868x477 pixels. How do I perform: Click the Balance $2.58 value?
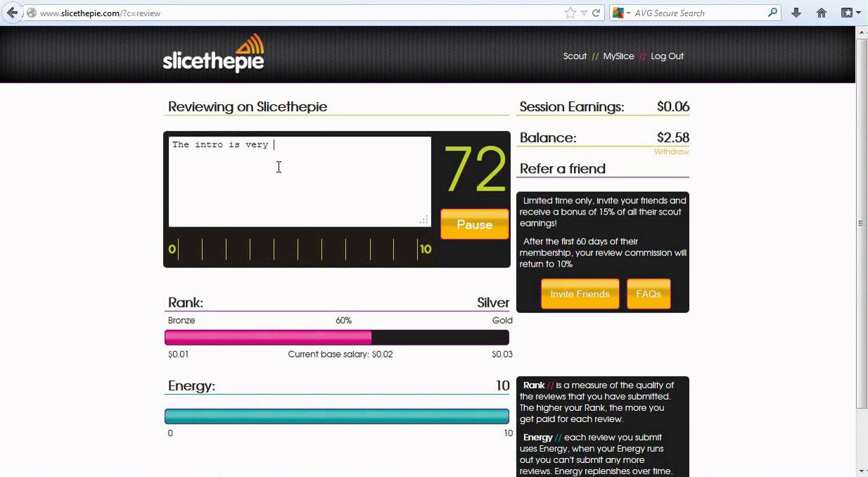[x=673, y=138]
